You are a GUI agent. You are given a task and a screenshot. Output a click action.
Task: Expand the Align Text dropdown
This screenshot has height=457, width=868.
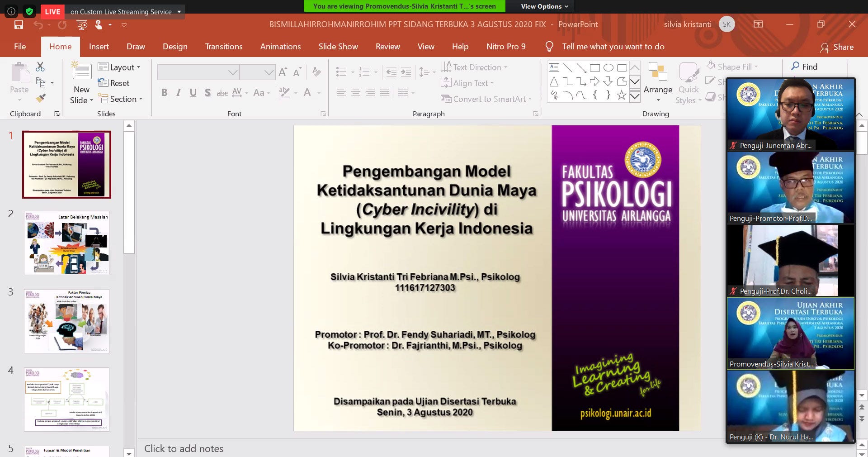click(467, 83)
